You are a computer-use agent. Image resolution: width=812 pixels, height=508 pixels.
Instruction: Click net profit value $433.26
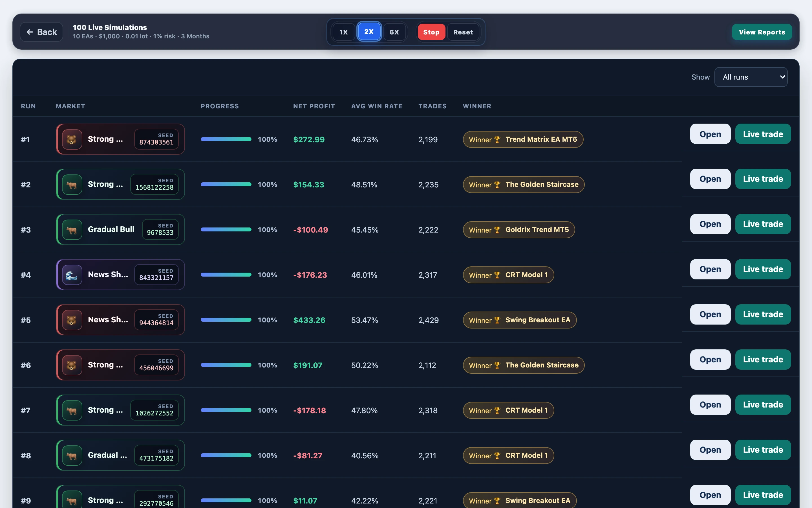[x=309, y=320]
